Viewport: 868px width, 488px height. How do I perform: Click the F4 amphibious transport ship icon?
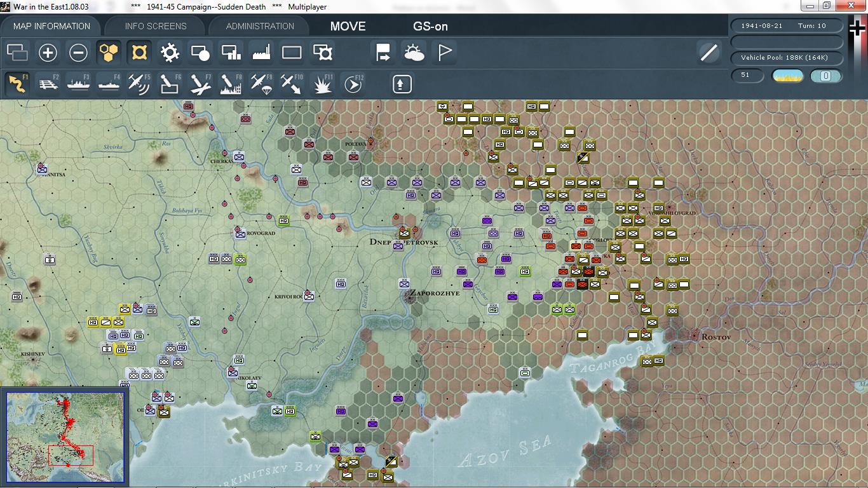(108, 83)
